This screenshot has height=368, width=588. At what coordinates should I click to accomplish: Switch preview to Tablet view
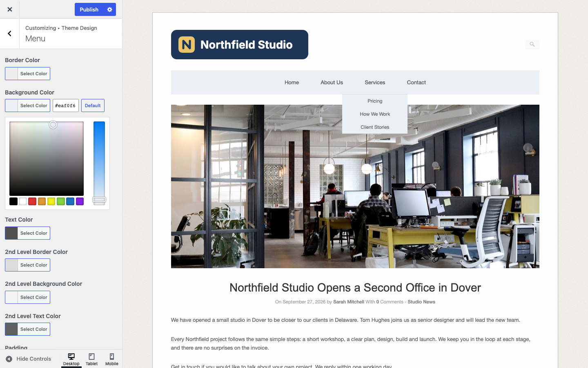[92, 359]
